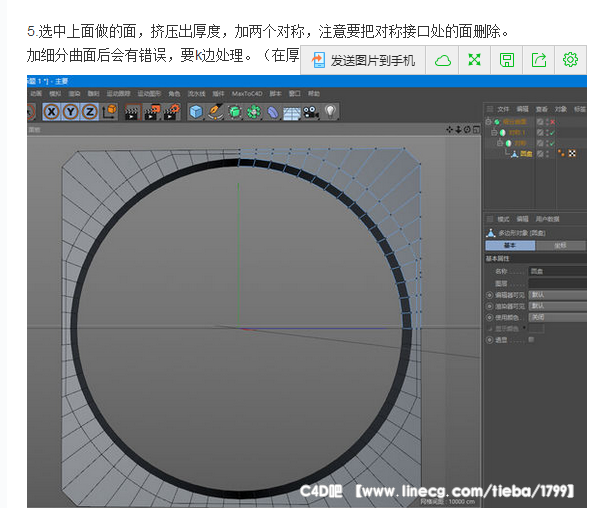Open the 雕刻 menu
The height and width of the screenshot is (508, 600).
click(93, 94)
